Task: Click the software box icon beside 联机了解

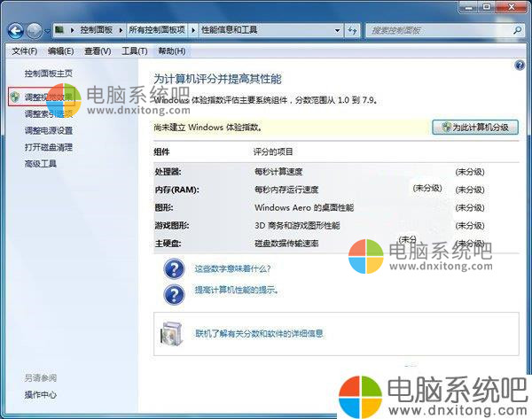Action: click(174, 333)
